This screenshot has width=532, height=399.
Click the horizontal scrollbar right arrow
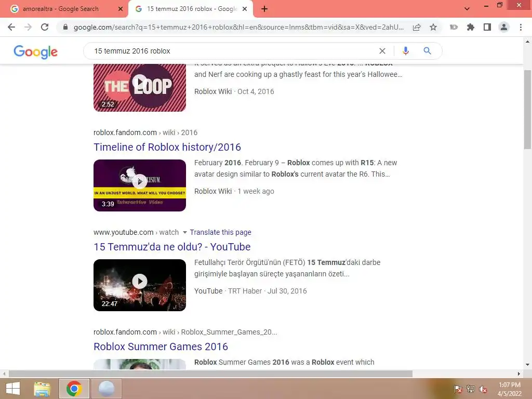pyautogui.click(x=519, y=374)
